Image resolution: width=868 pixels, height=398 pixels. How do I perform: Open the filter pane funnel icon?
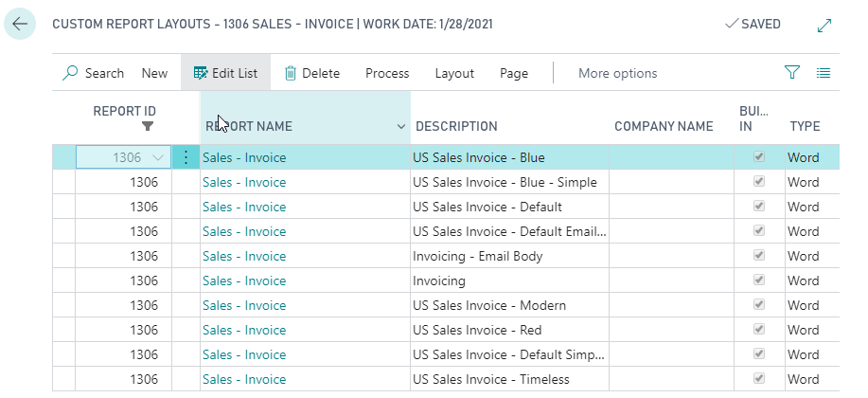(x=792, y=73)
